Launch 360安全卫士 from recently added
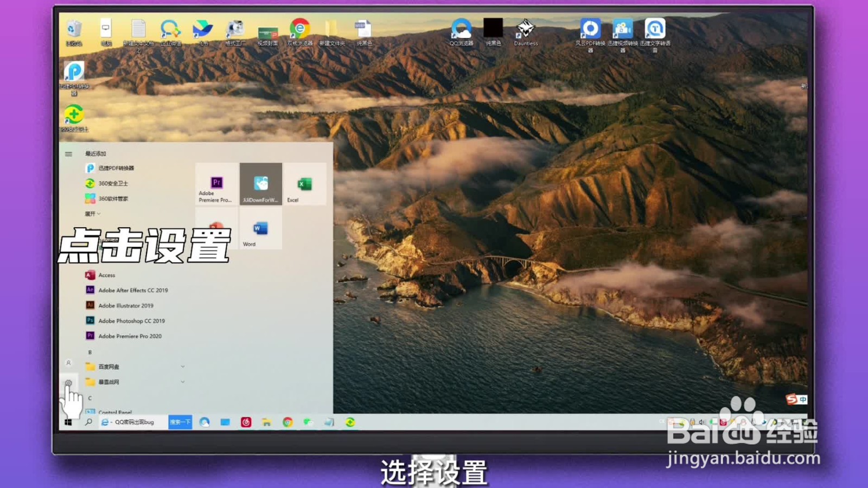 pos(107,183)
